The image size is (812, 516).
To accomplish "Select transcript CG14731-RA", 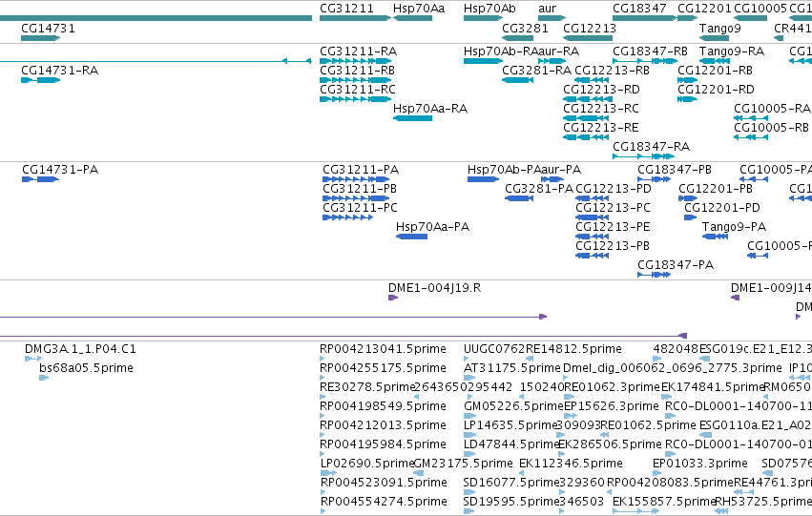I will pyautogui.click(x=40, y=80).
